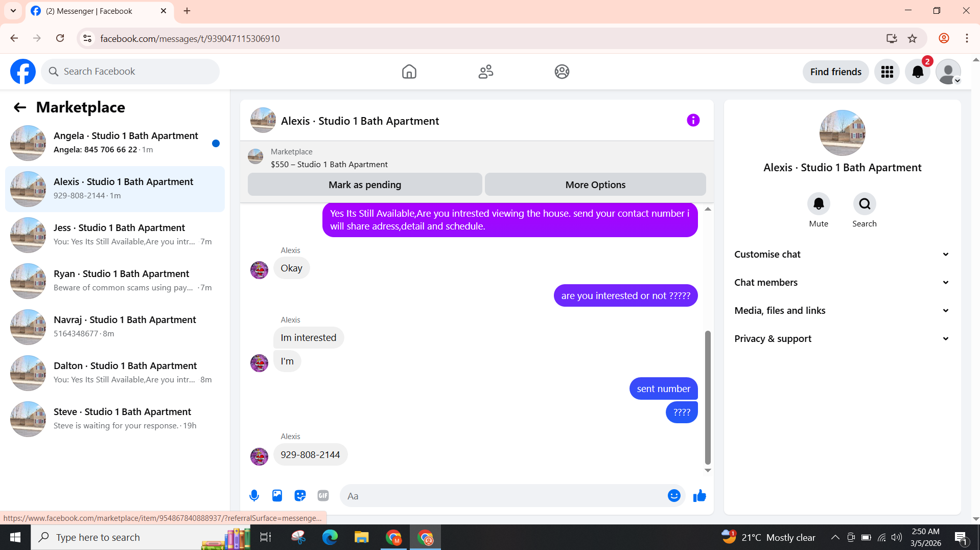The width and height of the screenshot is (980, 550).
Task: Go to the Home feed icon
Action: [409, 72]
